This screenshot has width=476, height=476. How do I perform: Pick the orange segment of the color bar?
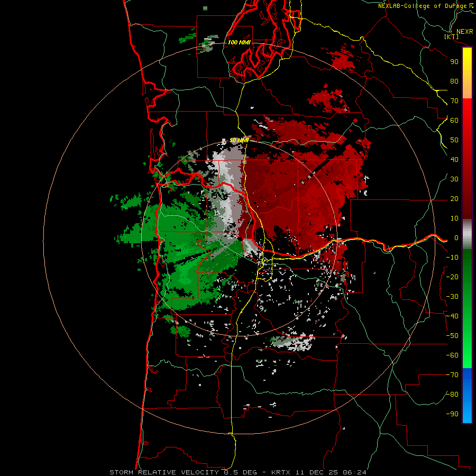click(x=467, y=90)
